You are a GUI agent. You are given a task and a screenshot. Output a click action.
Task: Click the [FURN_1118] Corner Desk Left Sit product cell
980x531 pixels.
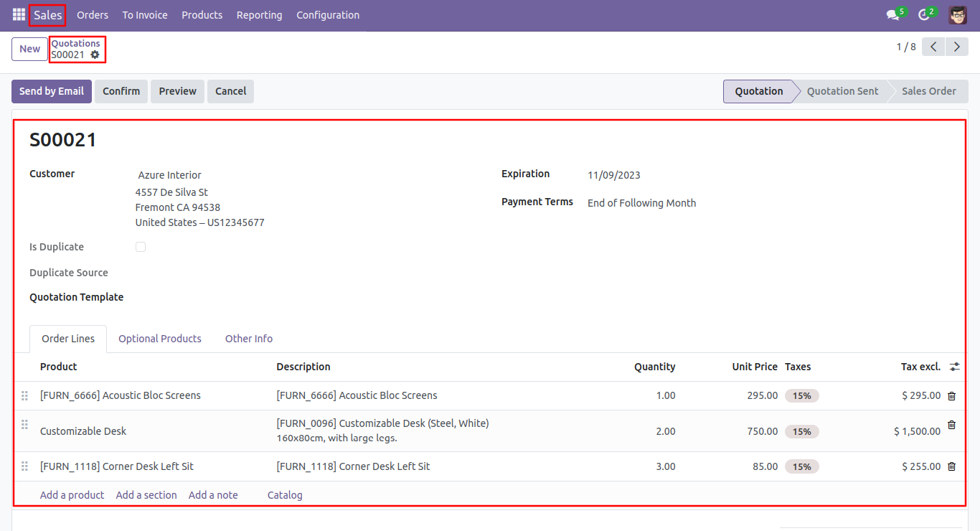click(117, 466)
